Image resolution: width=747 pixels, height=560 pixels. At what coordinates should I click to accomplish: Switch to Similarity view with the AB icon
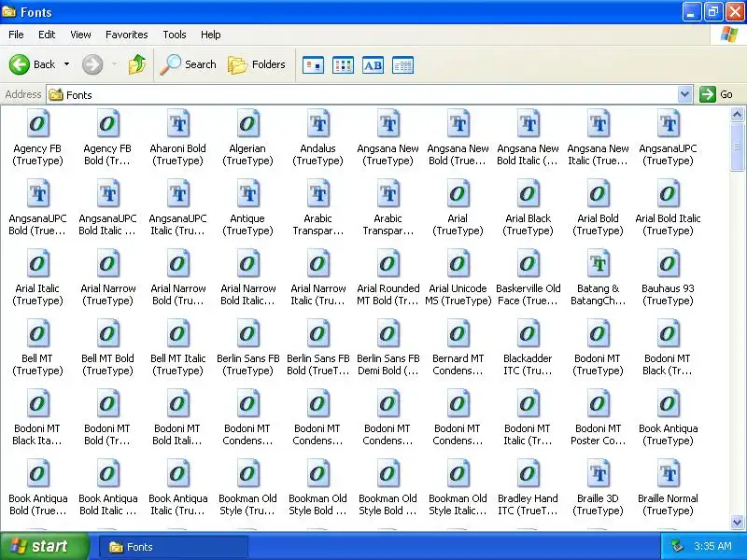coord(373,64)
